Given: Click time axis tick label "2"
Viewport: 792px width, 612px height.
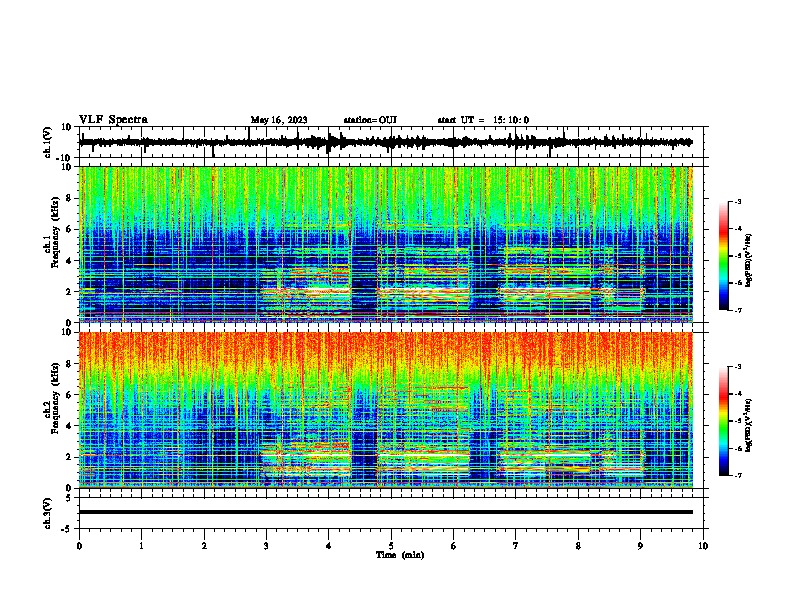Looking at the screenshot, I should pos(204,546).
